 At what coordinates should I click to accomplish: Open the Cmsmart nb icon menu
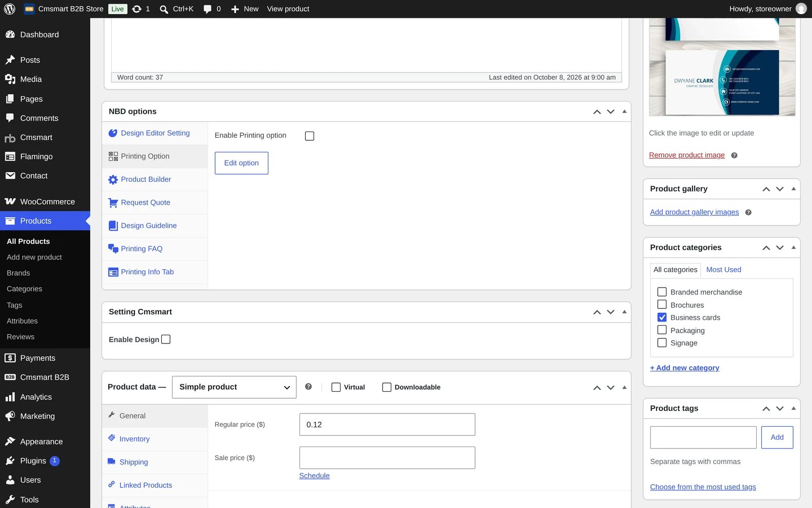[10, 138]
